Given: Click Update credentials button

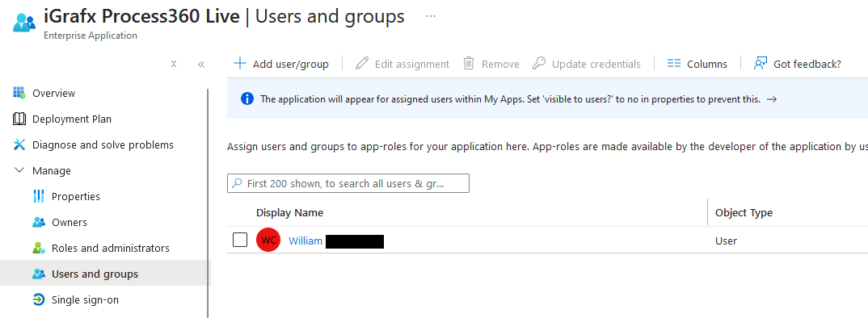Looking at the screenshot, I should click(x=586, y=64).
